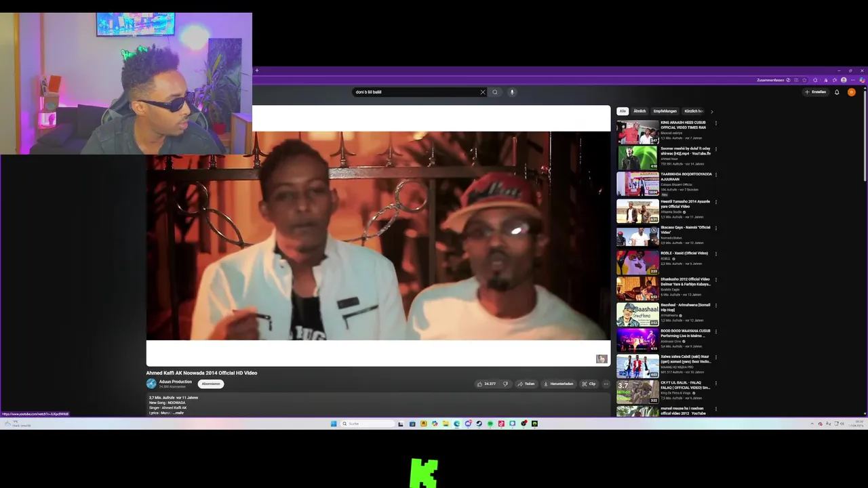Viewport: 868px width, 488px height.
Task: Open options for BOOD BOOD WAAYAHA CUSUB video
Action: (716, 331)
